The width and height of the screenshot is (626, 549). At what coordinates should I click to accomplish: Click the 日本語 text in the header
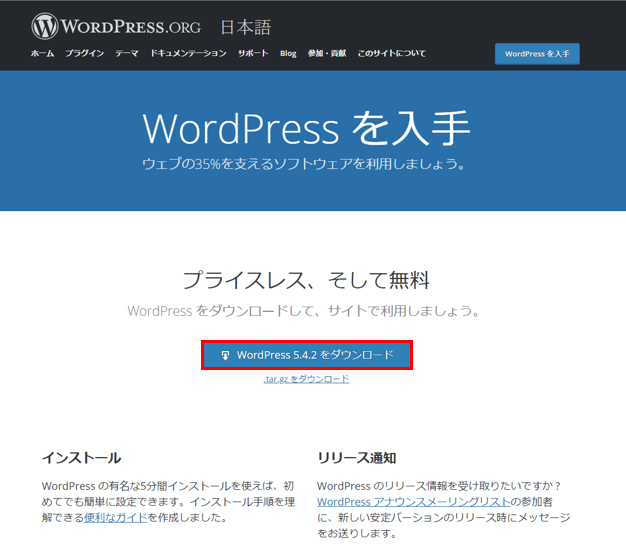click(x=246, y=28)
